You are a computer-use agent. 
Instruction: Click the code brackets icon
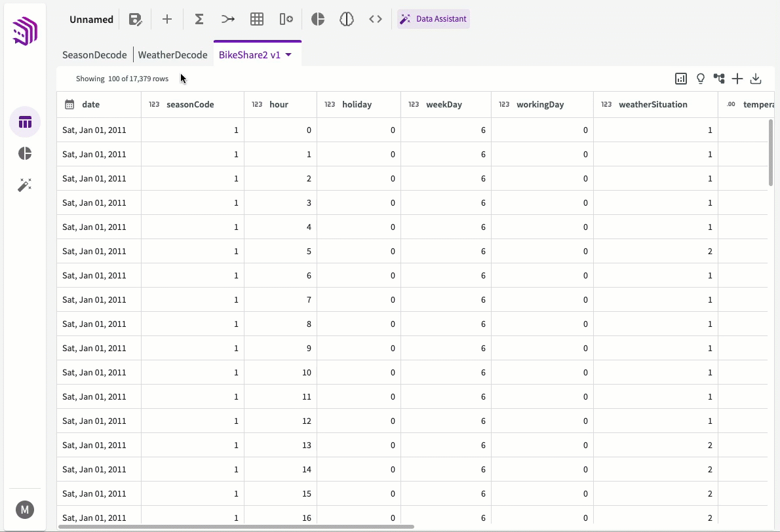[376, 20]
